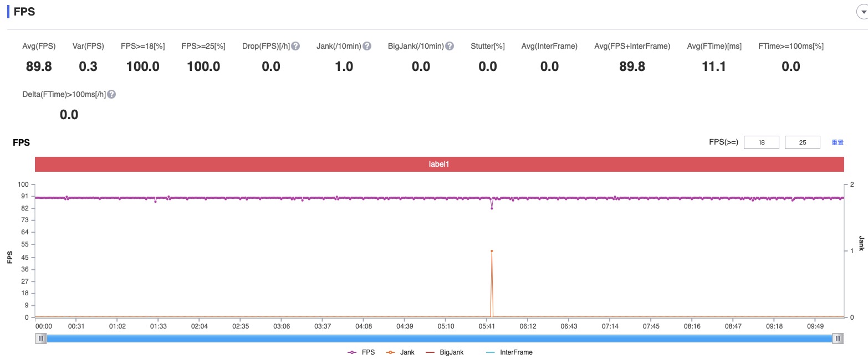The width and height of the screenshot is (868, 359).
Task: Click the FPS threshold field showing 25
Action: click(802, 142)
